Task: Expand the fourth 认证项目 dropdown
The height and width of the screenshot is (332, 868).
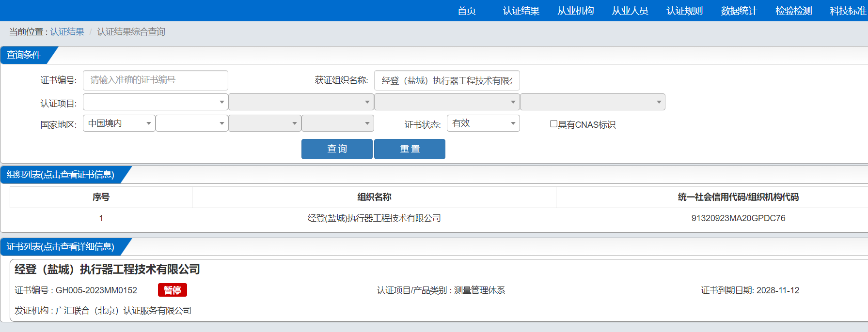Action: 593,102
